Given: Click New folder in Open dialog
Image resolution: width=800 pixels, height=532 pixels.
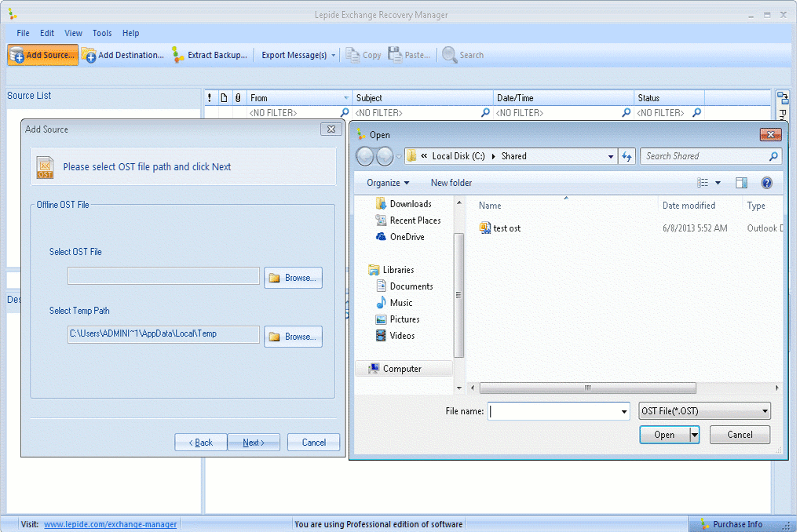Looking at the screenshot, I should pyautogui.click(x=451, y=183).
